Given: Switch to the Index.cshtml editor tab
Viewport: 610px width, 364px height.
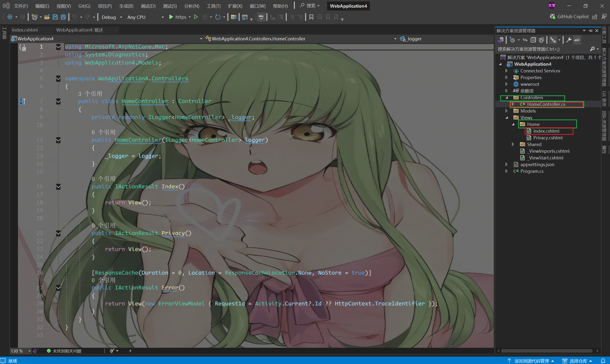Looking at the screenshot, I should tap(25, 30).
